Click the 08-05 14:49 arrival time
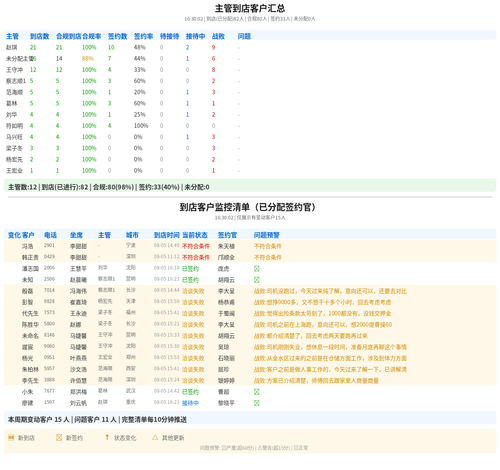Image resolution: width=500 pixels, height=470 pixels. tap(167, 246)
